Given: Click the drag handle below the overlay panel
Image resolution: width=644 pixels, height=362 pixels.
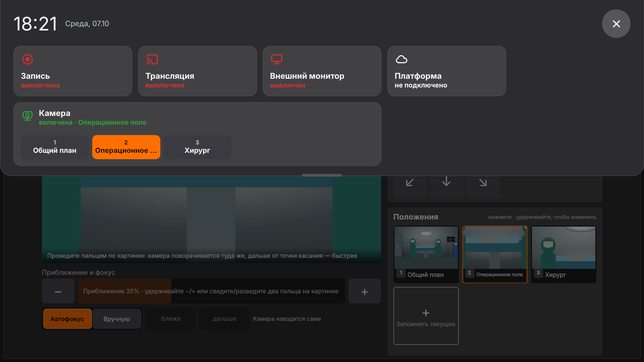Looking at the screenshot, I should click(322, 175).
